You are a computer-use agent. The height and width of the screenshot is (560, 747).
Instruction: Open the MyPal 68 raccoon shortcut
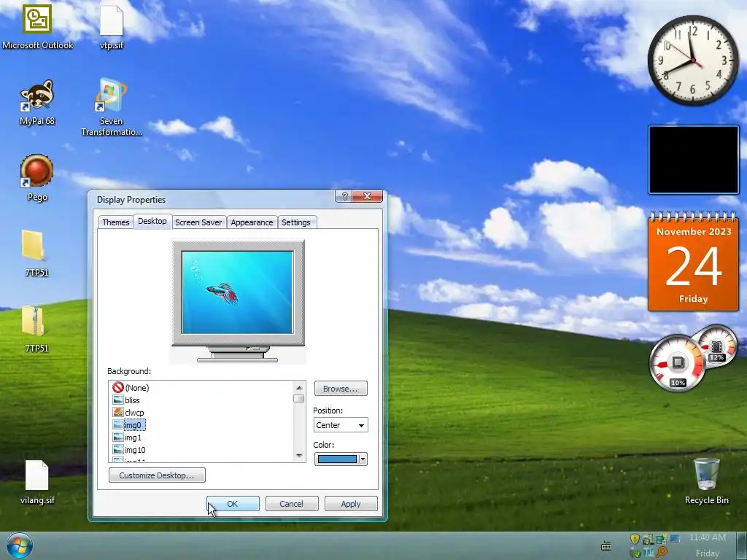pyautogui.click(x=37, y=96)
